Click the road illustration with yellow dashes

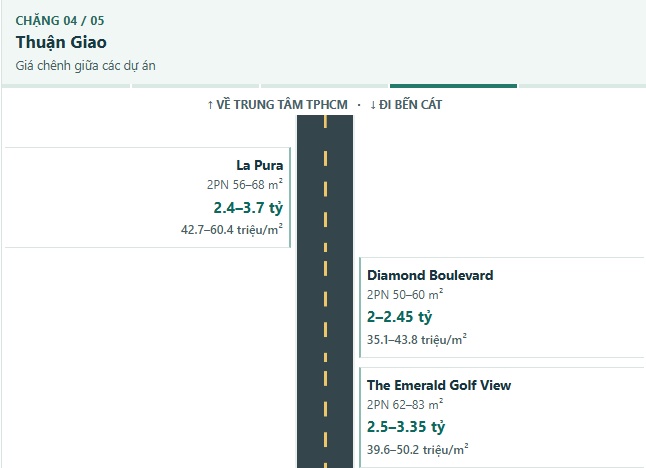(325, 292)
